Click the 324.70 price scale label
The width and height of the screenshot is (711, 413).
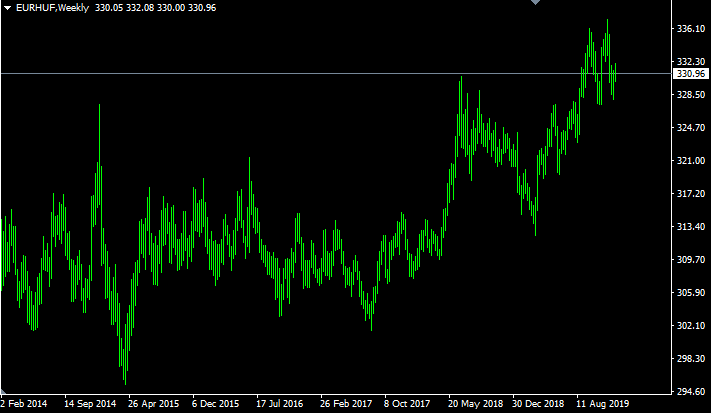[x=691, y=127]
